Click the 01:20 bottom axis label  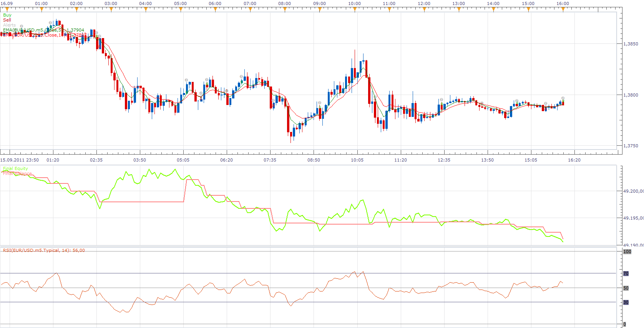(x=53, y=160)
